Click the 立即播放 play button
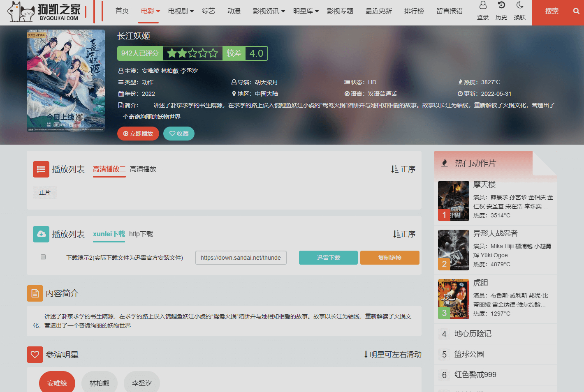Viewport: 584px width, 392px height. (x=138, y=134)
